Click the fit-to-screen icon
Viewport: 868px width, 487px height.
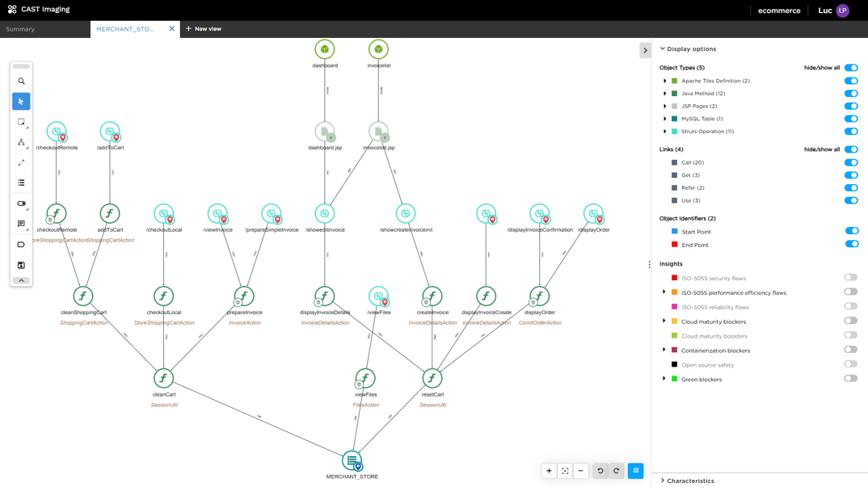coord(565,471)
